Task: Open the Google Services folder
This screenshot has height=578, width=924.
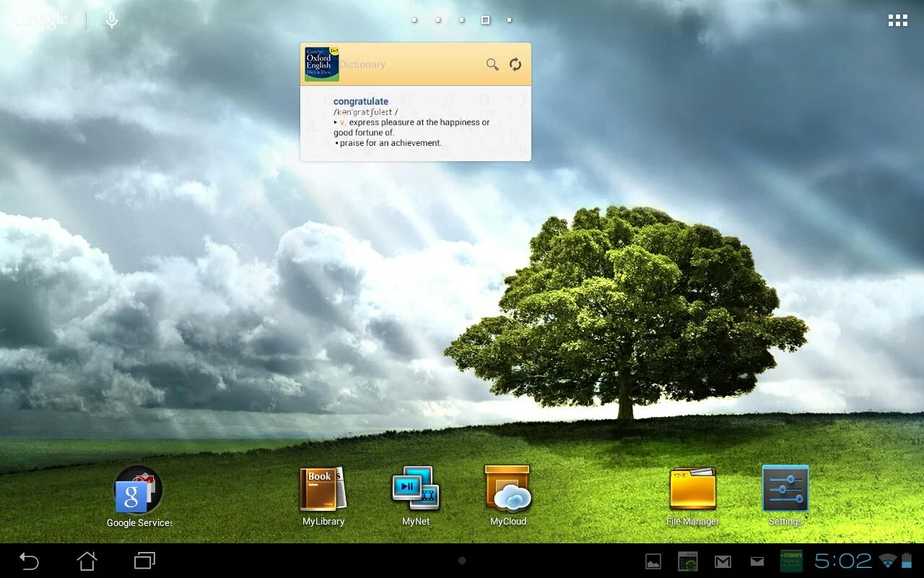Action: coord(139,497)
